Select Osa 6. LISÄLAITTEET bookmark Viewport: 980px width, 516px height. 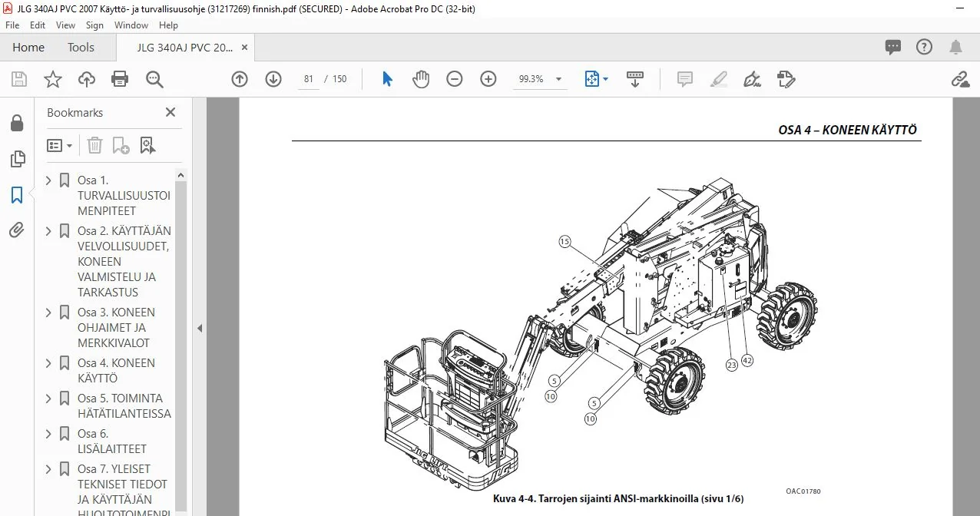coord(112,442)
